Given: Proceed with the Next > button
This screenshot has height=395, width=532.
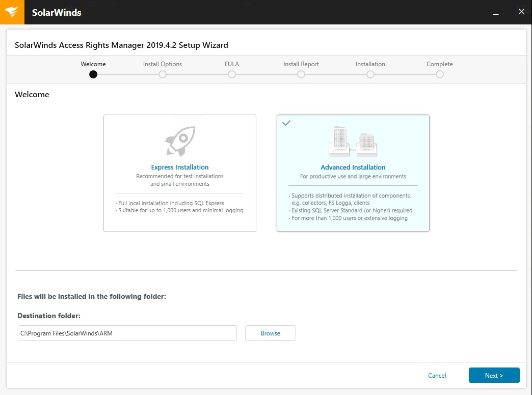Looking at the screenshot, I should (494, 375).
